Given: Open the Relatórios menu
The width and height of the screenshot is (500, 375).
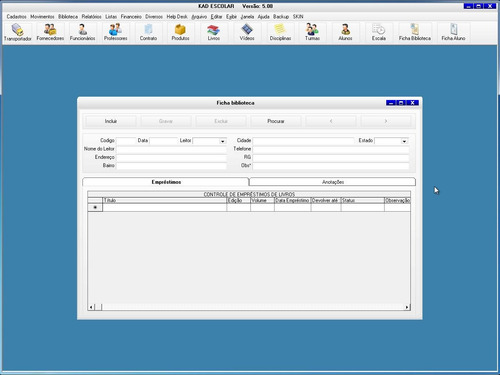Looking at the screenshot, I should pyautogui.click(x=91, y=16).
